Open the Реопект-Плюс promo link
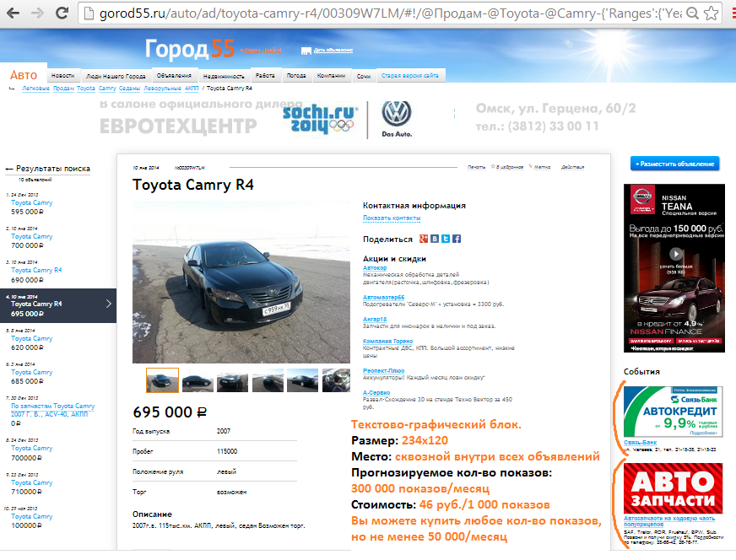 383,370
